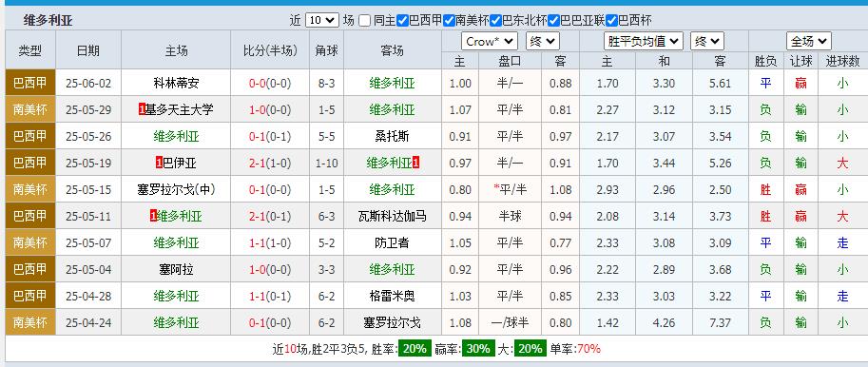Click corner count 1-10 in 巴伊亚 row
This screenshot has height=367, width=868.
click(326, 164)
